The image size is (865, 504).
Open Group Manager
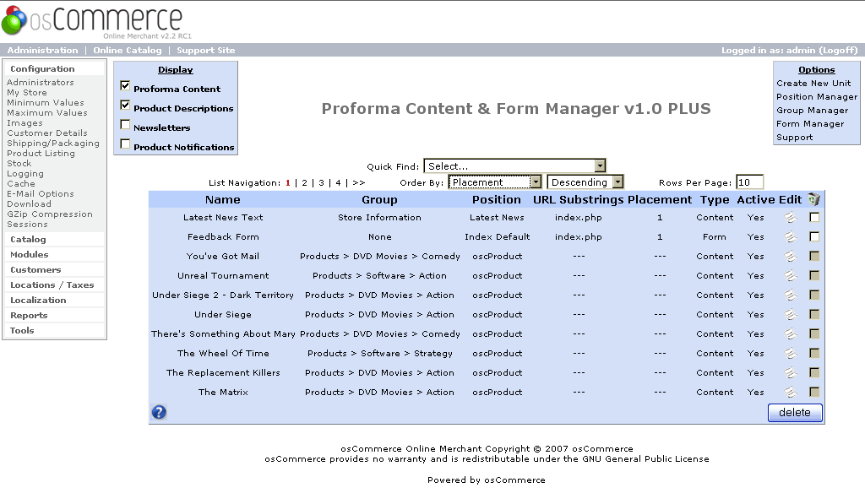[x=812, y=111]
